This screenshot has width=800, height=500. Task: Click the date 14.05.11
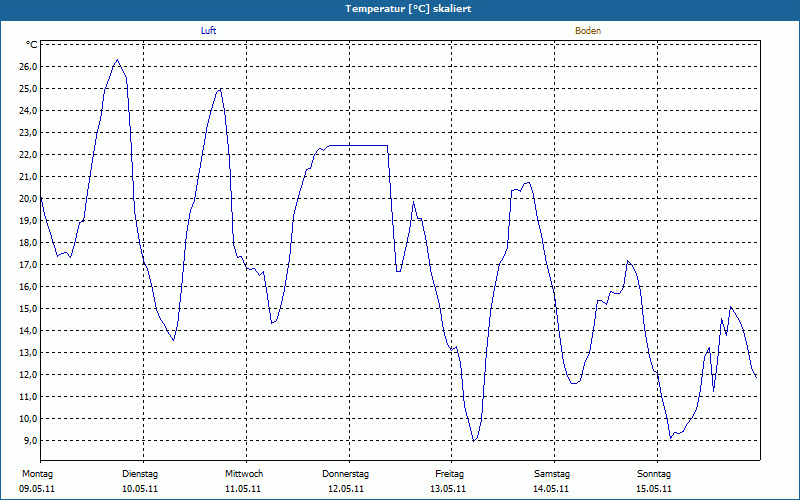pyautogui.click(x=551, y=489)
